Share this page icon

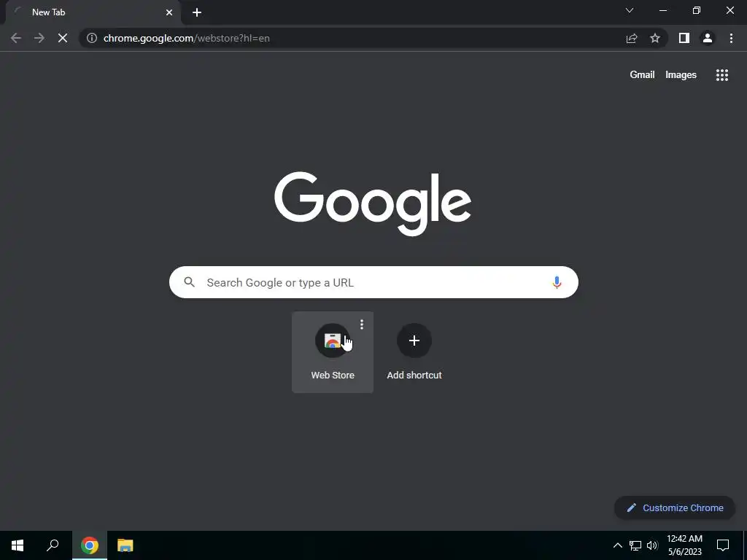point(632,38)
